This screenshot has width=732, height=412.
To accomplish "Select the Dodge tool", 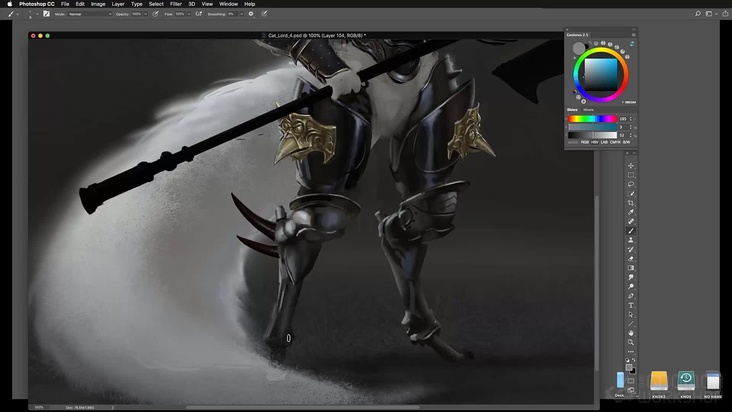I will point(631,286).
